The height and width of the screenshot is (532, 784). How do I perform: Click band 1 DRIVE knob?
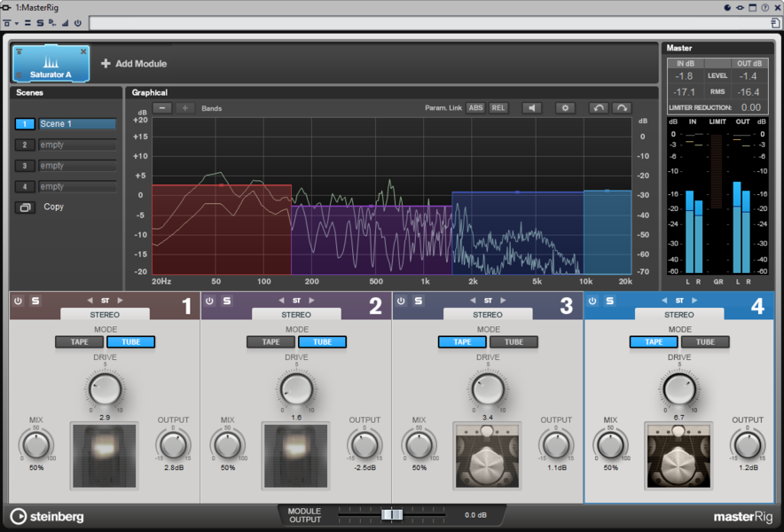pos(105,389)
